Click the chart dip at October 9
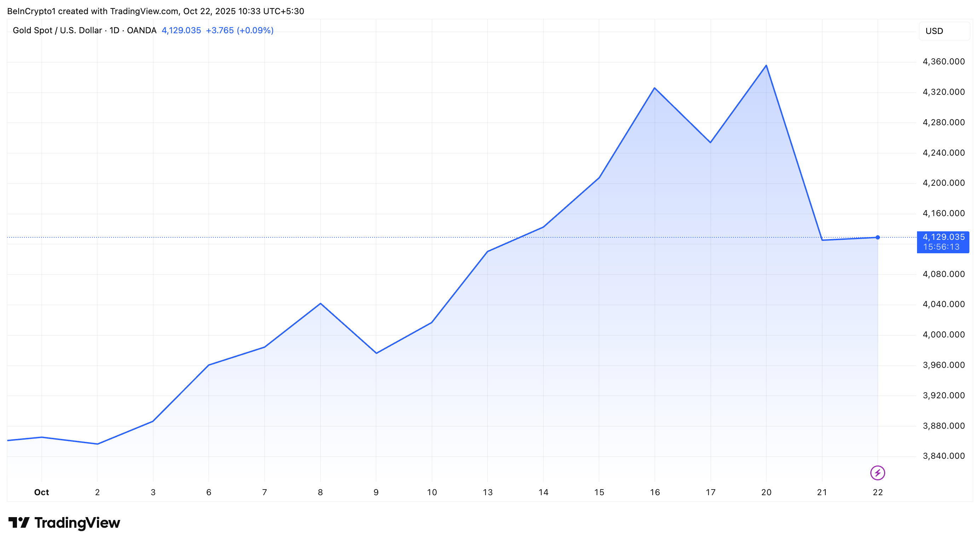 tap(376, 353)
